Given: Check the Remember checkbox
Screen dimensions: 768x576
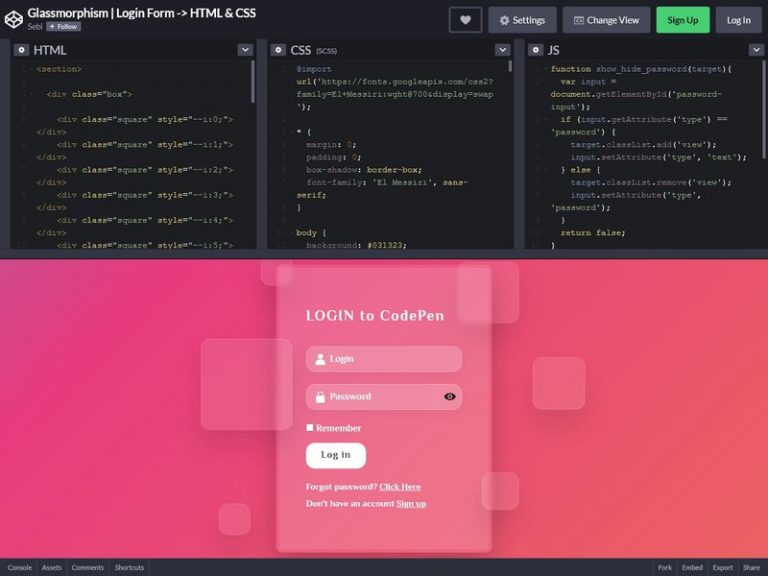Looking at the screenshot, I should click(x=310, y=428).
